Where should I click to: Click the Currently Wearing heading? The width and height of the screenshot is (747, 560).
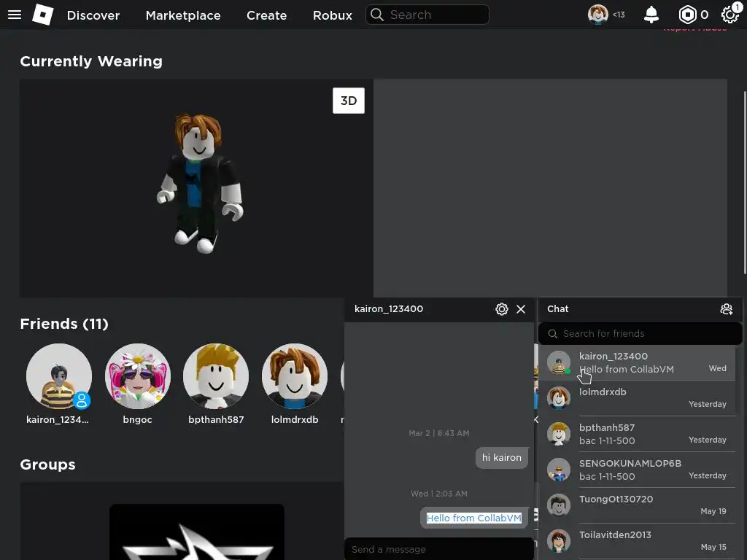coord(91,61)
